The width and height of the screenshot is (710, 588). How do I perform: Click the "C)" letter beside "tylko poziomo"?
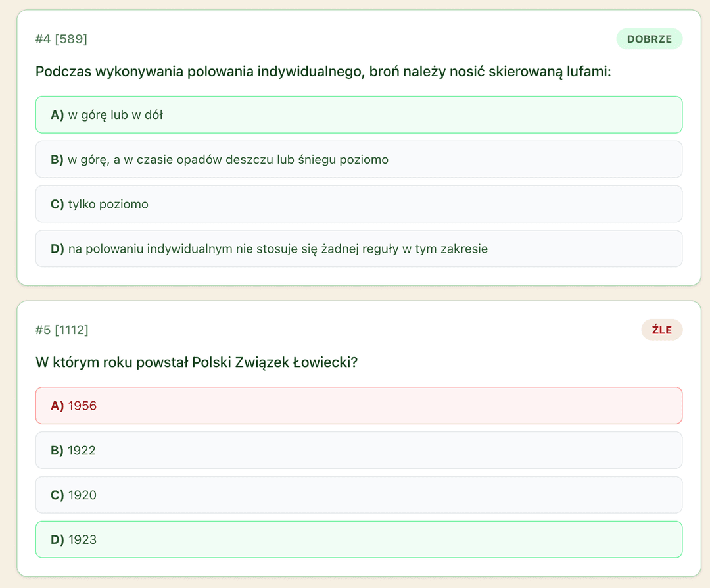tap(57, 205)
